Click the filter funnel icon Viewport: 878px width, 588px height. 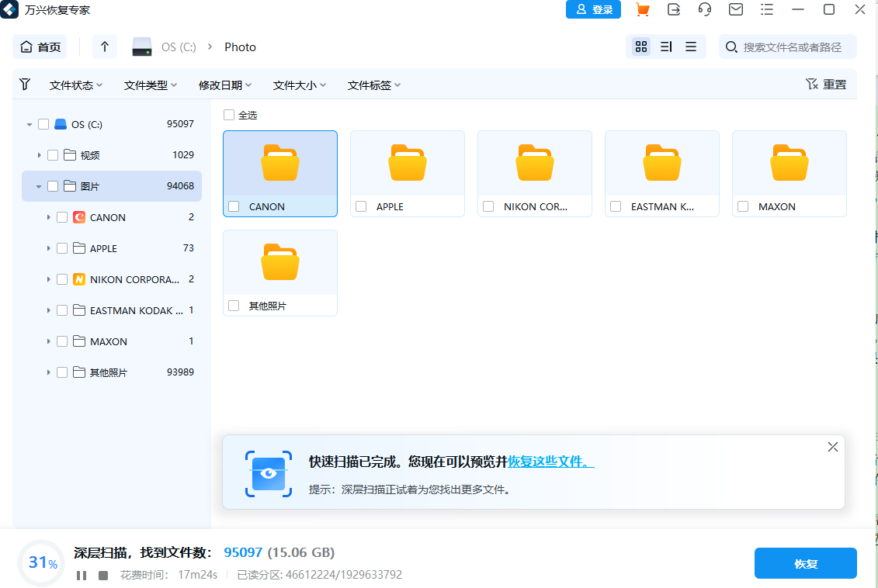(x=25, y=84)
